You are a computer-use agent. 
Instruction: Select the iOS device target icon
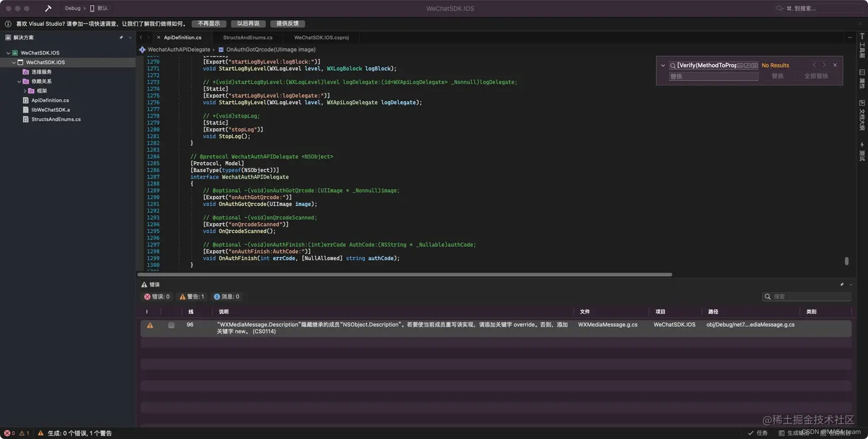pos(92,9)
